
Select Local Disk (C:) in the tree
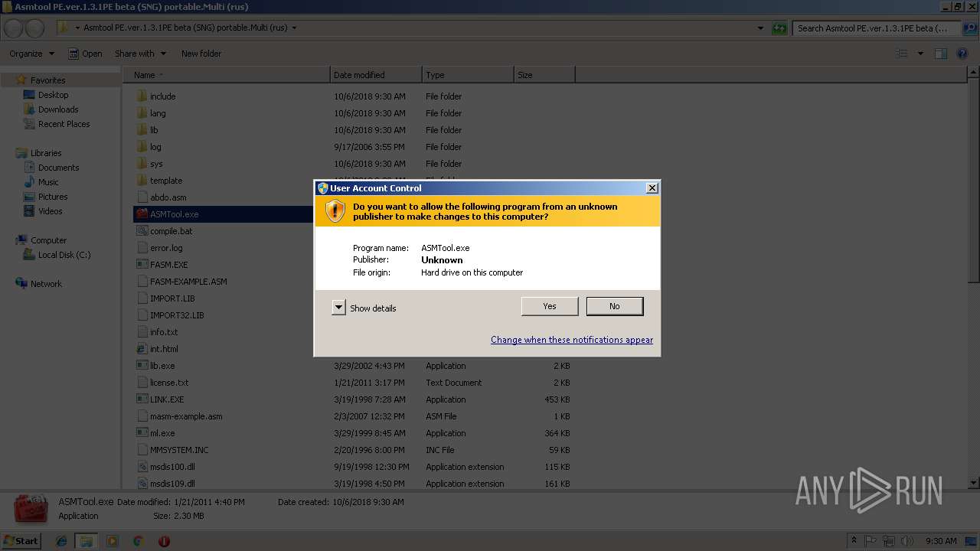64,255
